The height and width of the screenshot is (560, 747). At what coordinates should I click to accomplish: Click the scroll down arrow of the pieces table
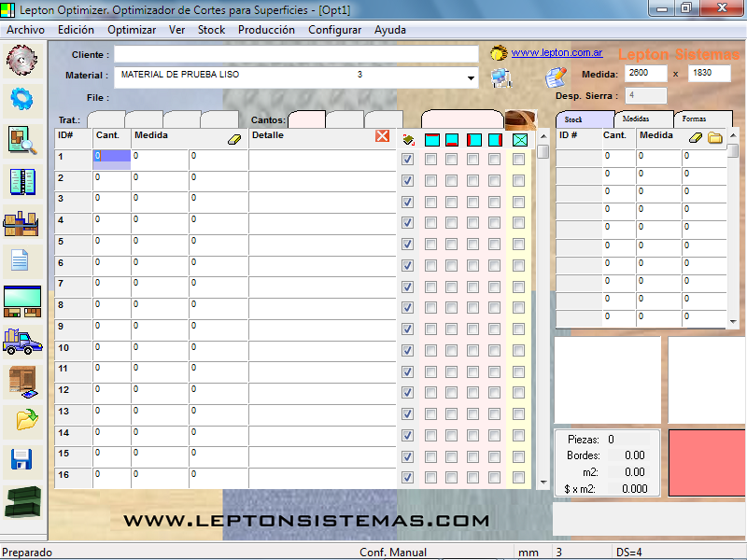coord(543,483)
